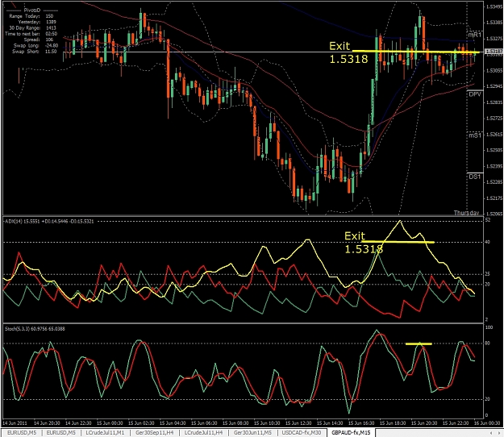
Task: Open the USDCAD-fx,M30 chart tab
Action: [301, 433]
